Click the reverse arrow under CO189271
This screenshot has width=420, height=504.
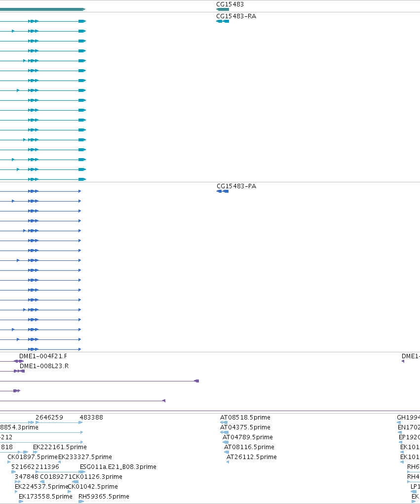(x=42, y=482)
